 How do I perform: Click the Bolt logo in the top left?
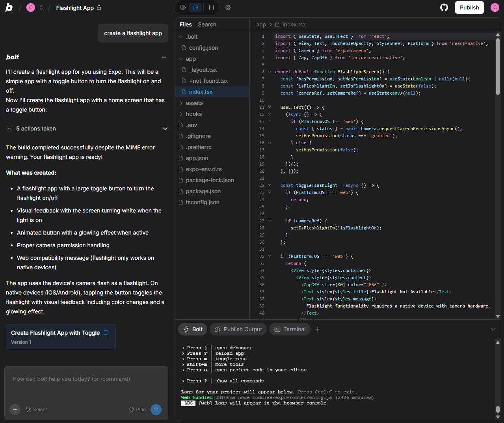coord(9,7)
